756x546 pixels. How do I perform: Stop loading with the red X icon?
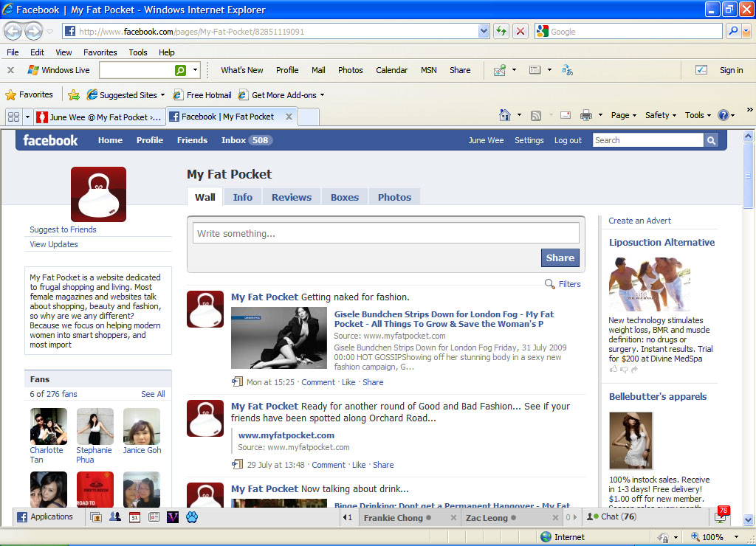tap(520, 31)
